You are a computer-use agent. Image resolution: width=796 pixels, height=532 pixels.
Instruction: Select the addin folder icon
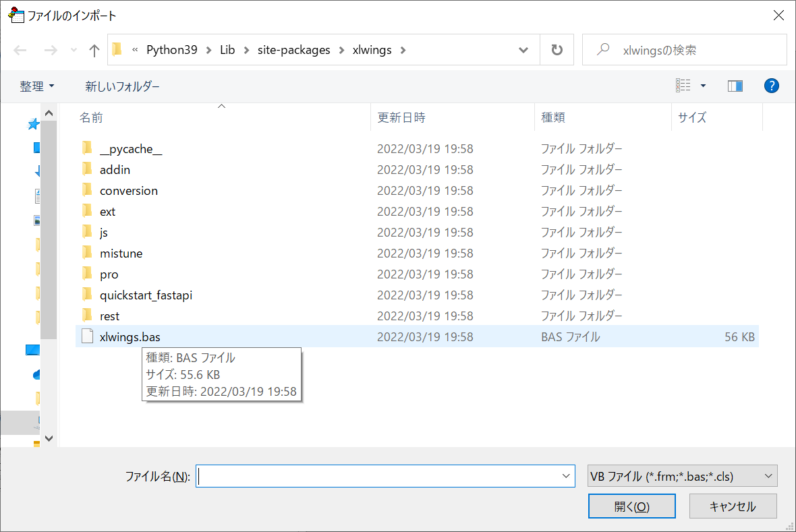(x=87, y=169)
